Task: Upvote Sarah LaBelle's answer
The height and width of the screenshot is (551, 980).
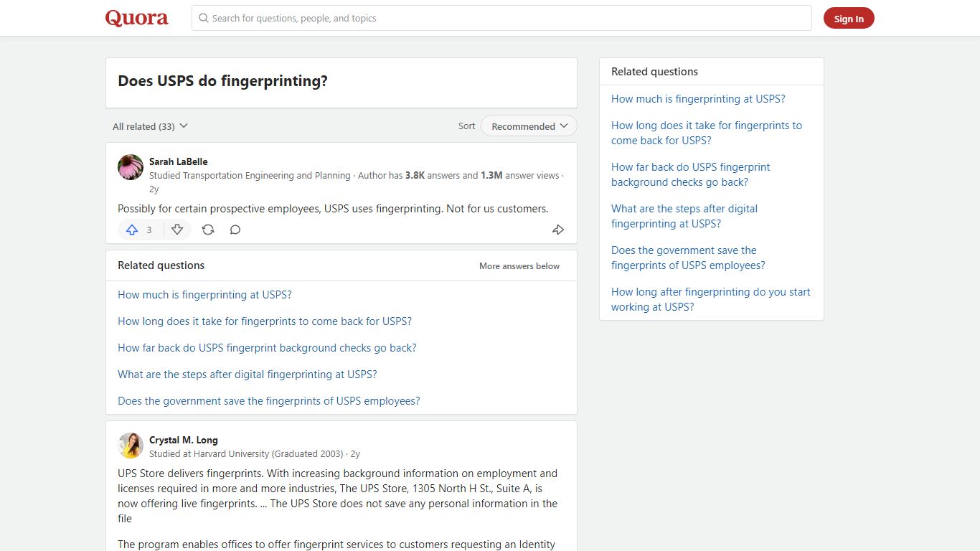Action: coord(132,230)
